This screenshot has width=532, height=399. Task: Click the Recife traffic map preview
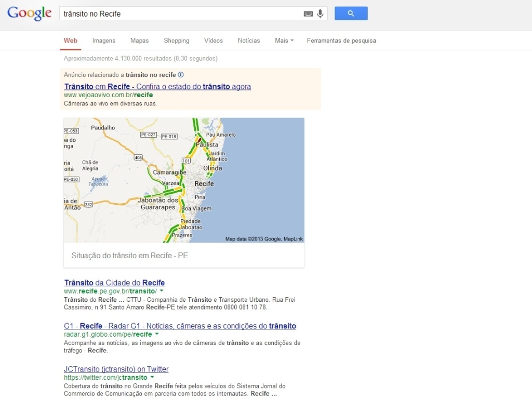[x=184, y=180]
